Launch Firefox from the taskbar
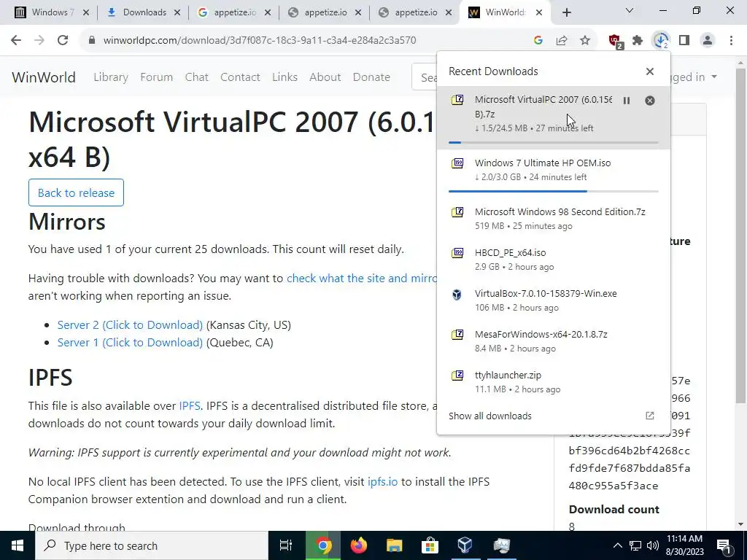 pyautogui.click(x=359, y=545)
